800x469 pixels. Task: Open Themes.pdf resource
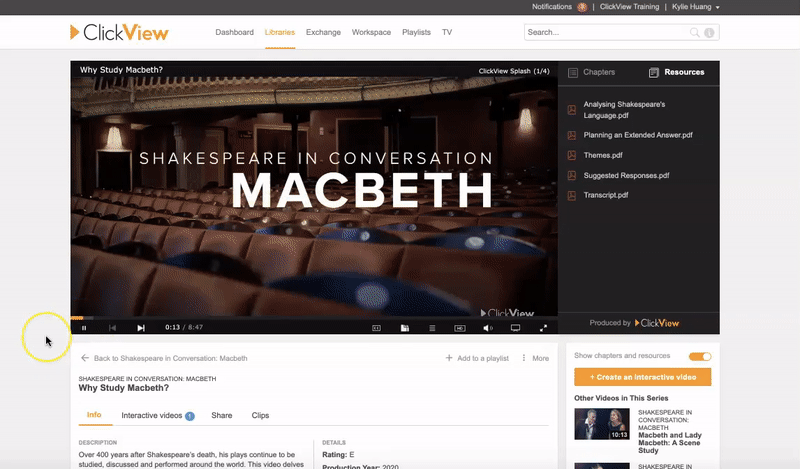pos(603,155)
